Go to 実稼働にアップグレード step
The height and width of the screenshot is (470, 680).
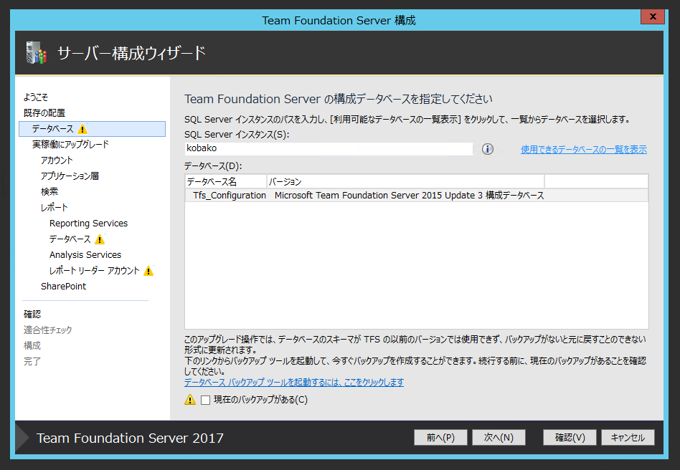(x=70, y=144)
